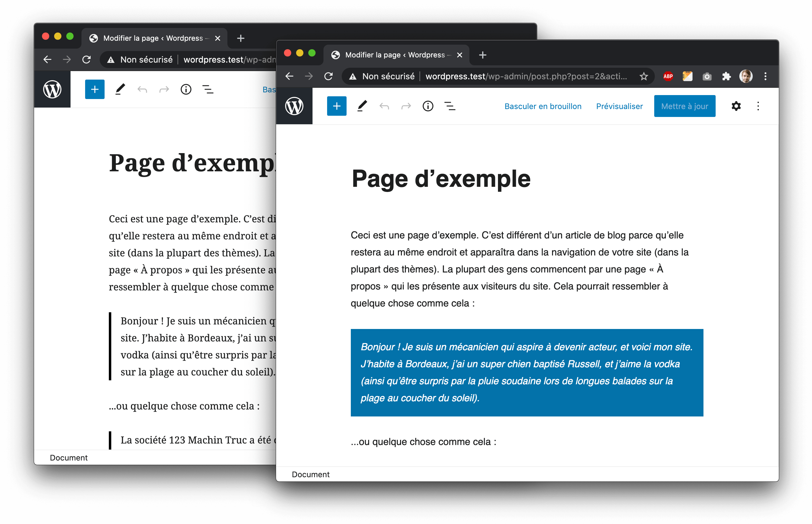The image size is (812, 524).
Task: Click Prévisualiser link
Action: pos(619,106)
